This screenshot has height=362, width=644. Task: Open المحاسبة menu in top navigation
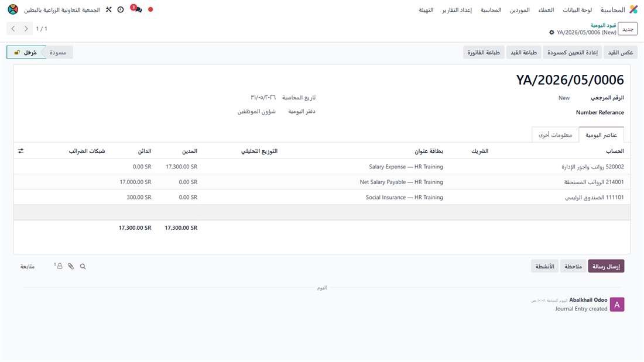click(491, 10)
